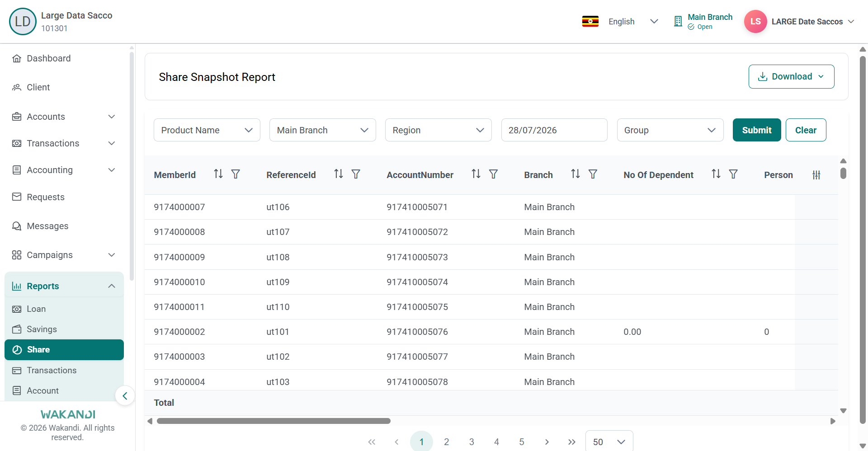Open the English language selector
The width and height of the screenshot is (868, 451).
pos(633,21)
